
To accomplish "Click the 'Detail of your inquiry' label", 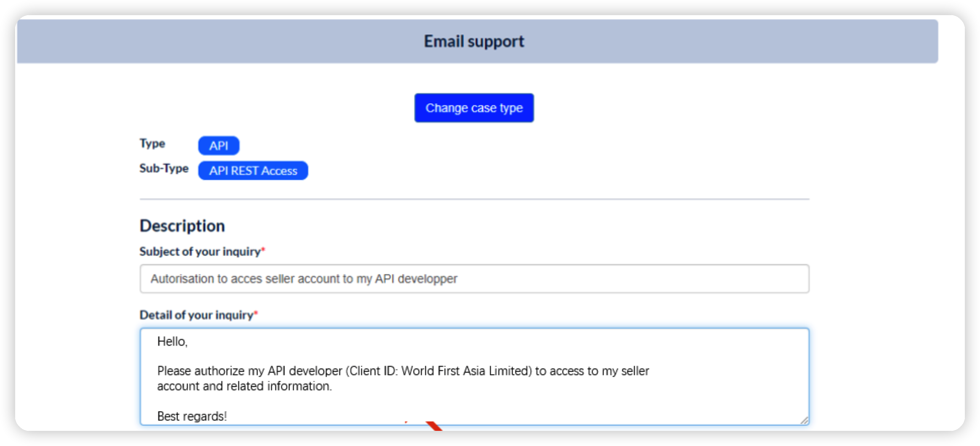I will coord(199,315).
